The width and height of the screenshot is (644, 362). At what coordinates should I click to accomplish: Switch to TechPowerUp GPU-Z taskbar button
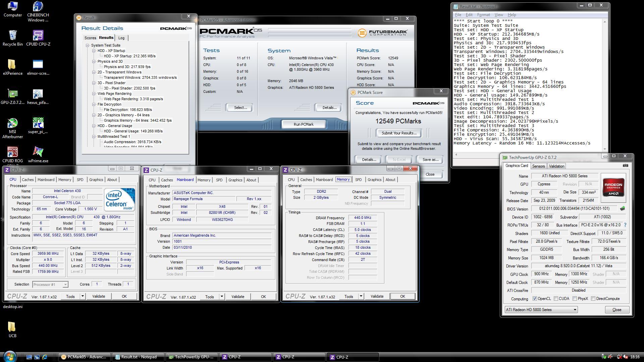point(192,357)
